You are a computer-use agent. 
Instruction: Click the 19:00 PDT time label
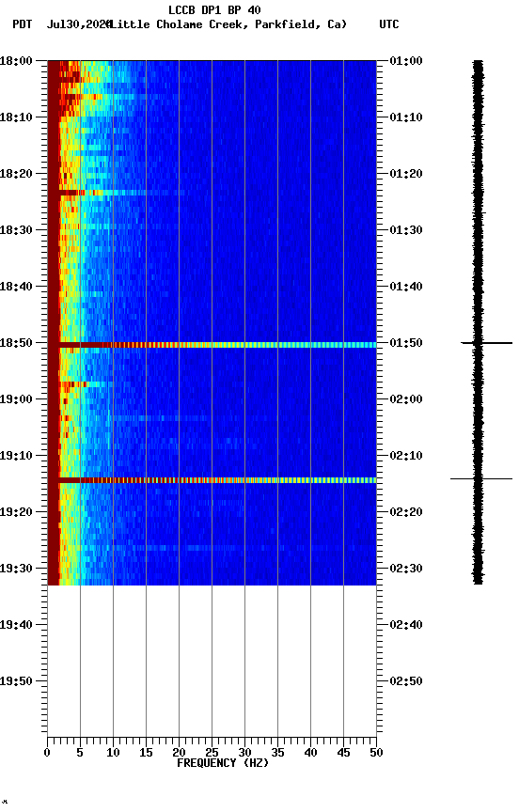coord(16,399)
